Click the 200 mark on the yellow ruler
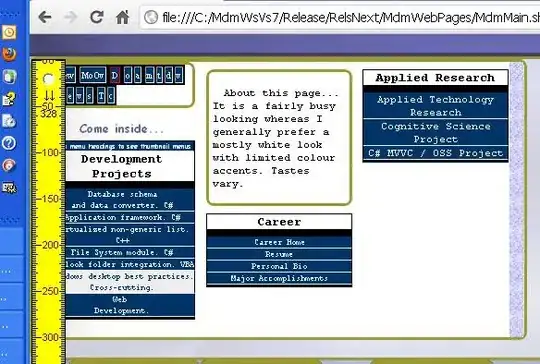The image size is (540, 364). [51, 245]
